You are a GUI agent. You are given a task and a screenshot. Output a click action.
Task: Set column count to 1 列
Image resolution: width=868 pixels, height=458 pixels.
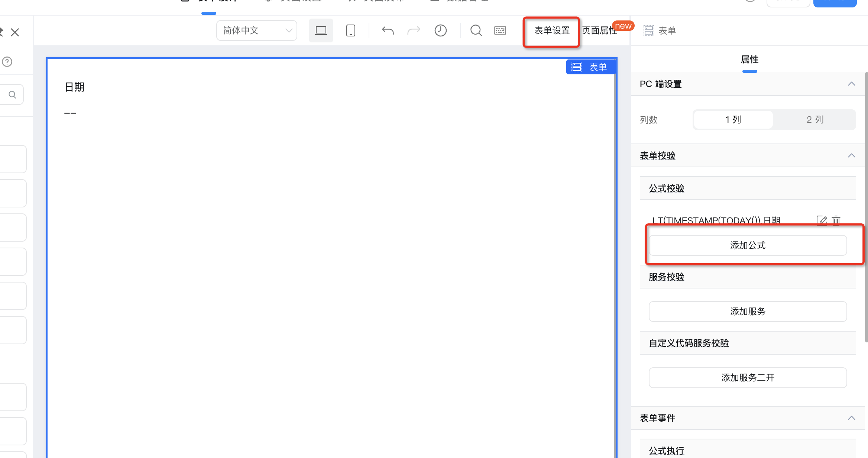click(x=733, y=120)
